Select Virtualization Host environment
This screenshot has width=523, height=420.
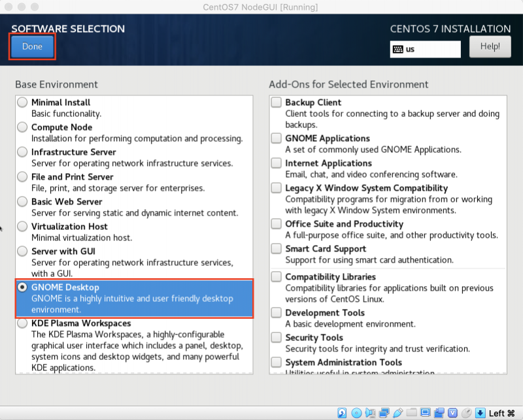click(x=22, y=227)
